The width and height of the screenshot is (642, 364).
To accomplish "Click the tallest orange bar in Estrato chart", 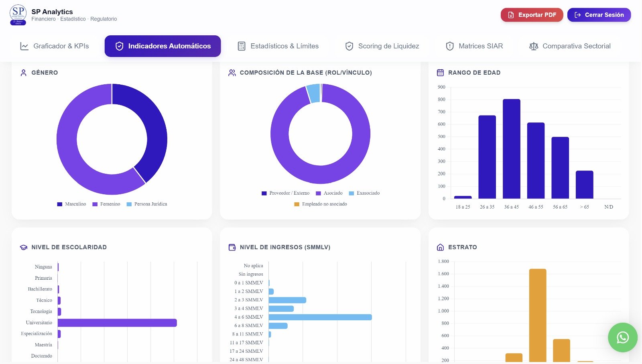I will click(x=538, y=315).
